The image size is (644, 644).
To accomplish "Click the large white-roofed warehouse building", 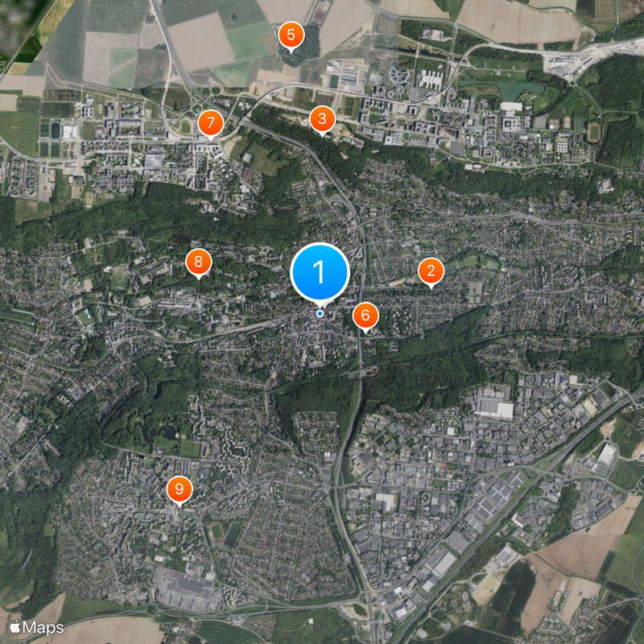I will (494, 407).
